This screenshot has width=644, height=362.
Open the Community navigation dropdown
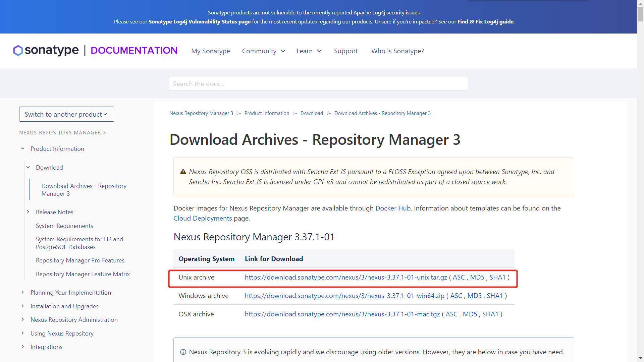coord(264,51)
